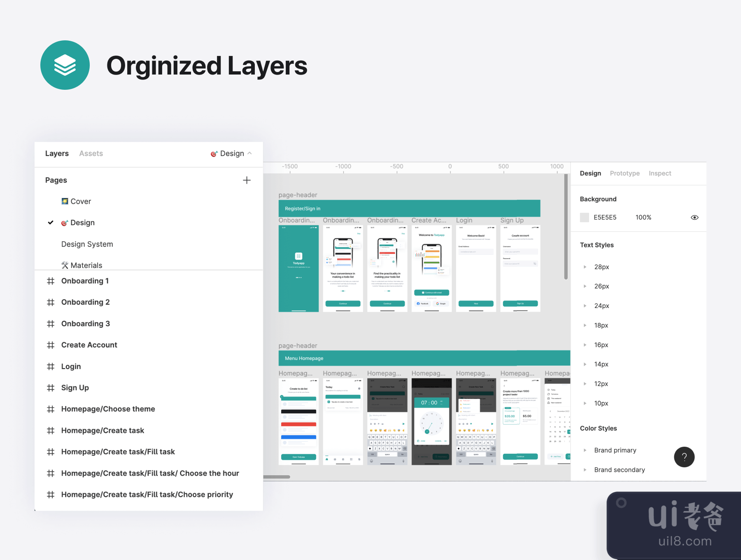The width and height of the screenshot is (741, 560).
Task: Select the checked Design page
Action: coord(82,223)
